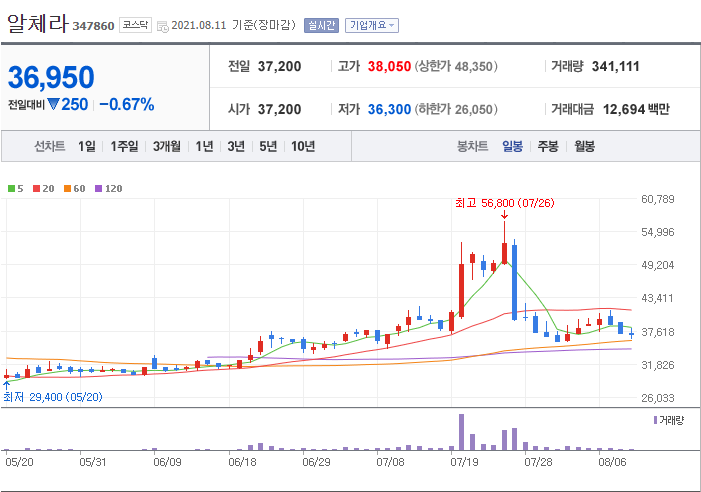Click the 하한가 26,050 lower limit text
The image size is (701, 492).
[x=456, y=109]
